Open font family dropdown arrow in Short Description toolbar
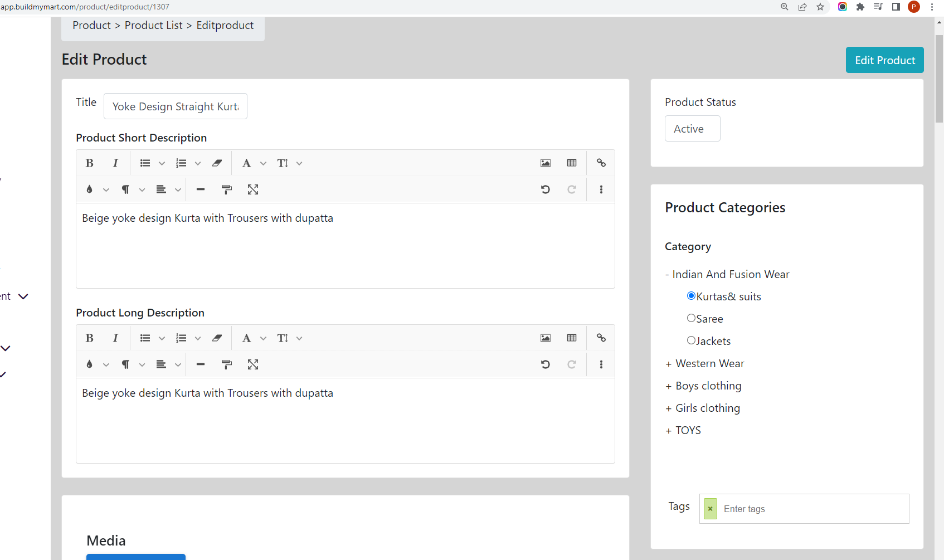This screenshot has width=944, height=560. tap(264, 163)
